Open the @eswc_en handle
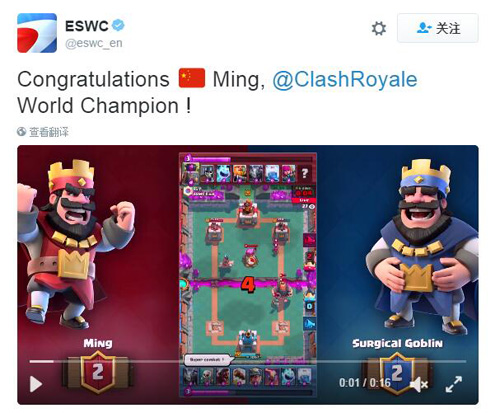 pyautogui.click(x=94, y=43)
